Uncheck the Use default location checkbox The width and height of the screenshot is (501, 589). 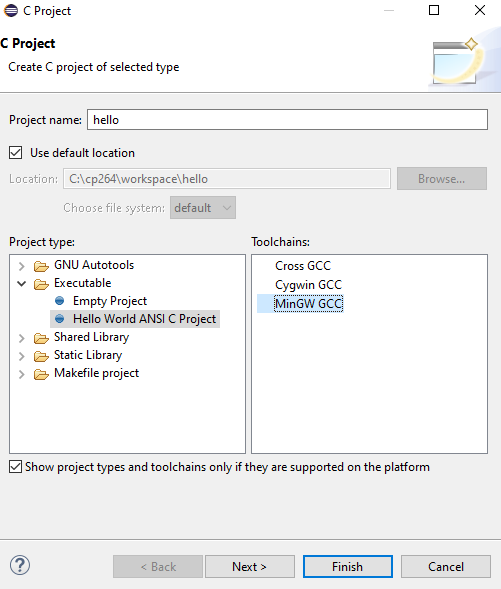click(15, 153)
